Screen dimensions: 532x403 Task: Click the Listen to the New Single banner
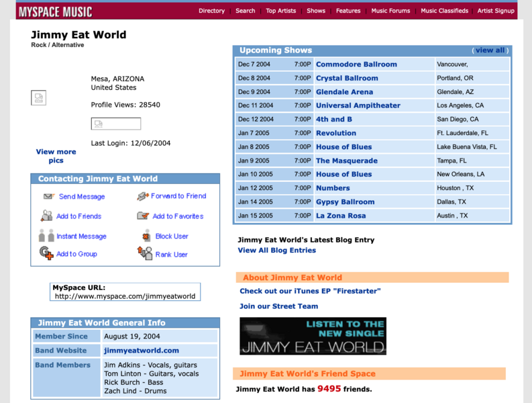pyautogui.click(x=313, y=336)
